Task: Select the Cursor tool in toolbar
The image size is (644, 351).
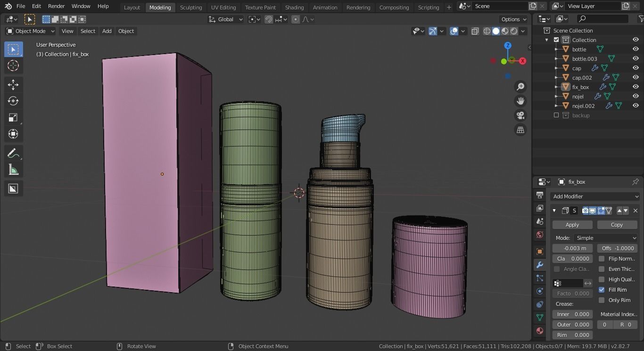Action: (x=13, y=66)
